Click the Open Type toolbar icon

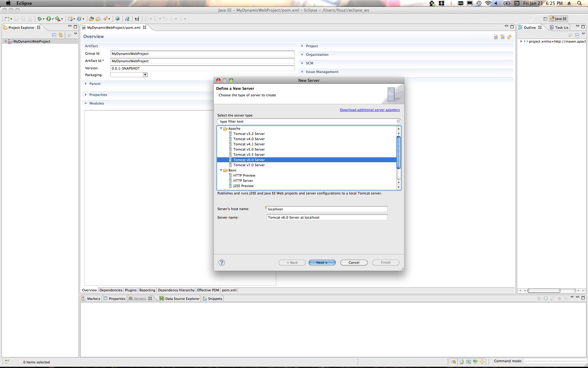91,19
